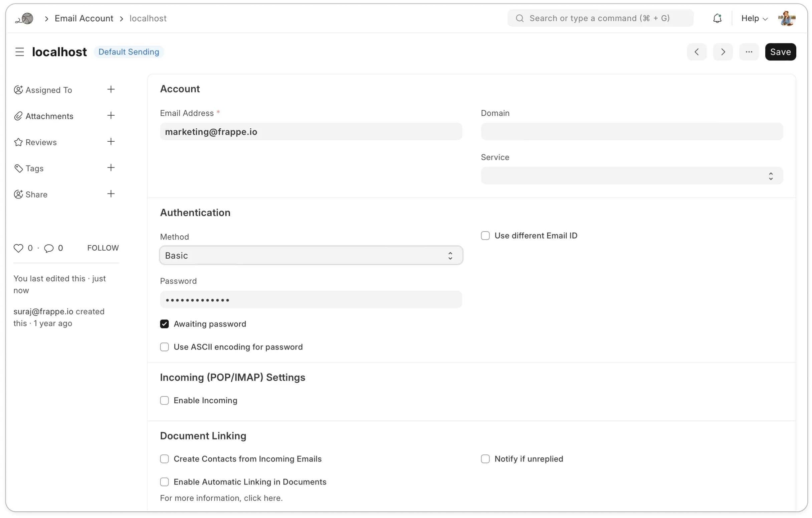This screenshot has height=518, width=812.
Task: Click the Reviews star icon
Action: 19,142
